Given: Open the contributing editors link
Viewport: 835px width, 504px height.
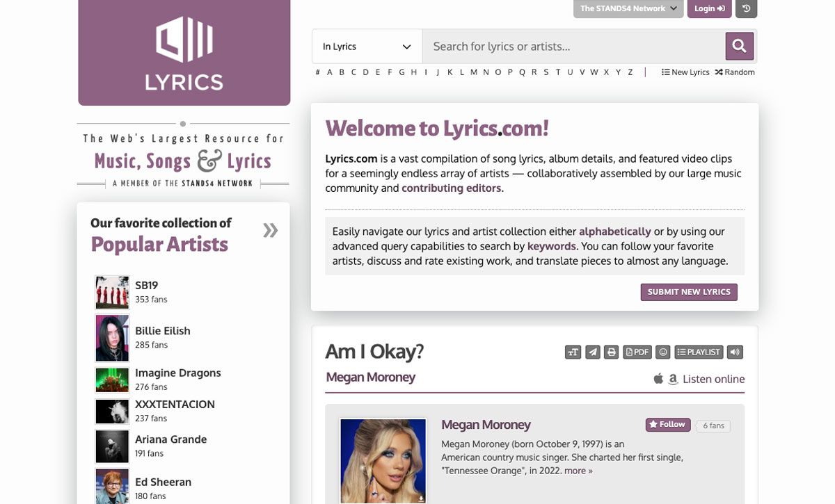Looking at the screenshot, I should 452,188.
